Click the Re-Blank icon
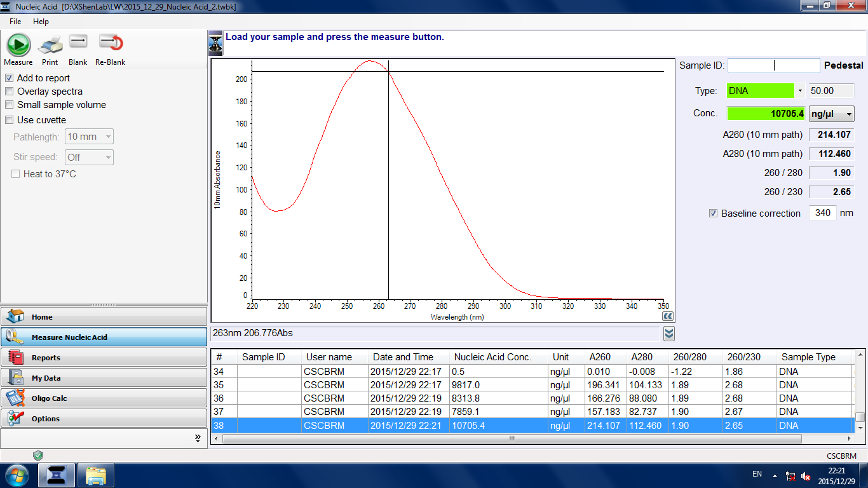Screen dimensions: 868x488 110,43
